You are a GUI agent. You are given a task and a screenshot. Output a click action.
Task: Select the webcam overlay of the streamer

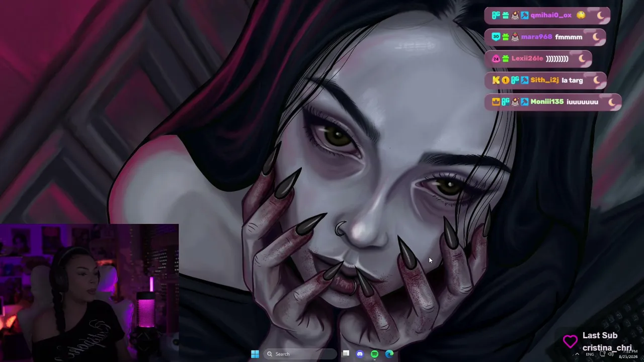point(90,293)
